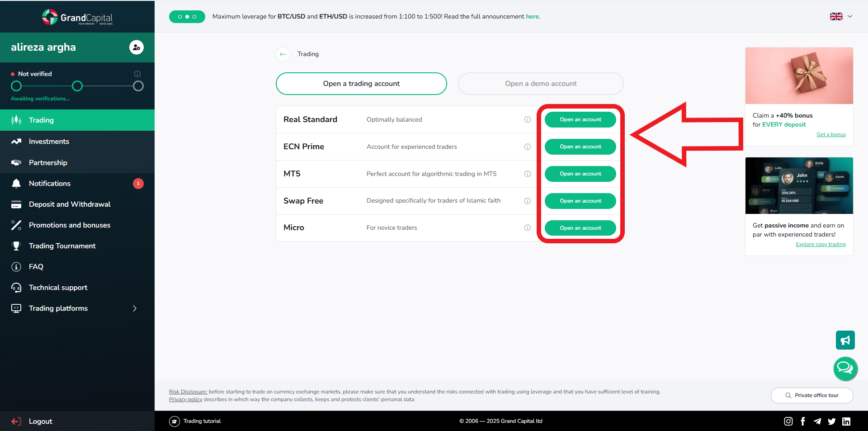Open the language flag dropdown
Screen dimensions: 868x431
pos(840,16)
